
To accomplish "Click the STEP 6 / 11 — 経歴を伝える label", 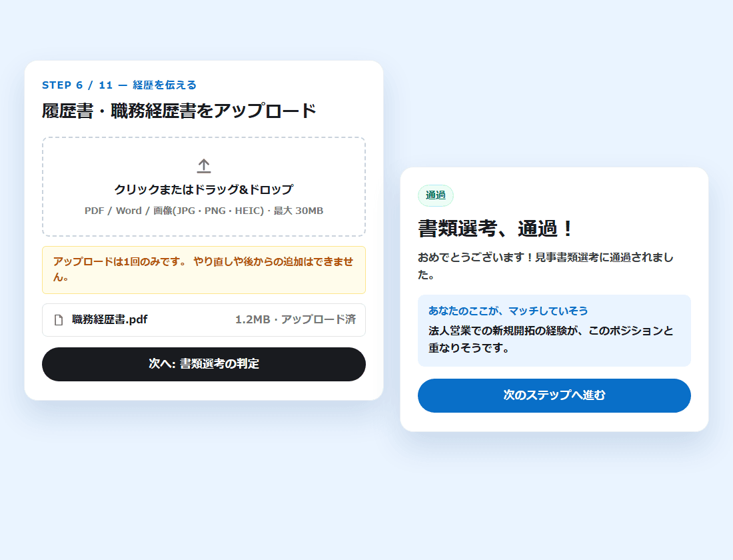I will [119, 85].
